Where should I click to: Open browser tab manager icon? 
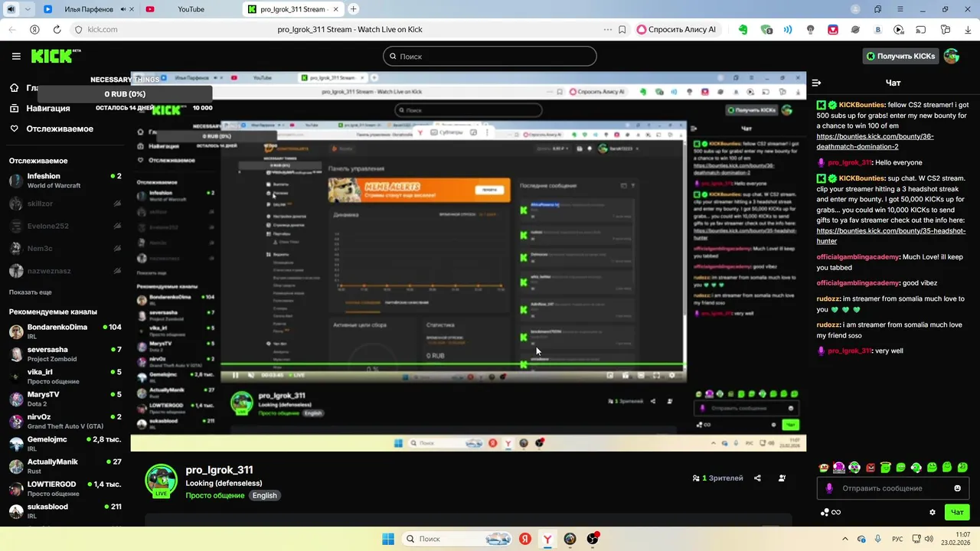[x=877, y=9]
